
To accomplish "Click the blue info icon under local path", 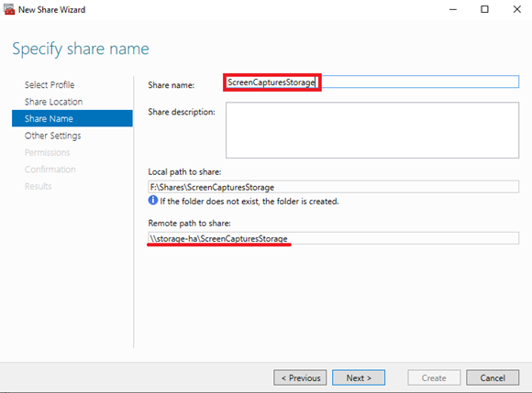I will coord(152,201).
